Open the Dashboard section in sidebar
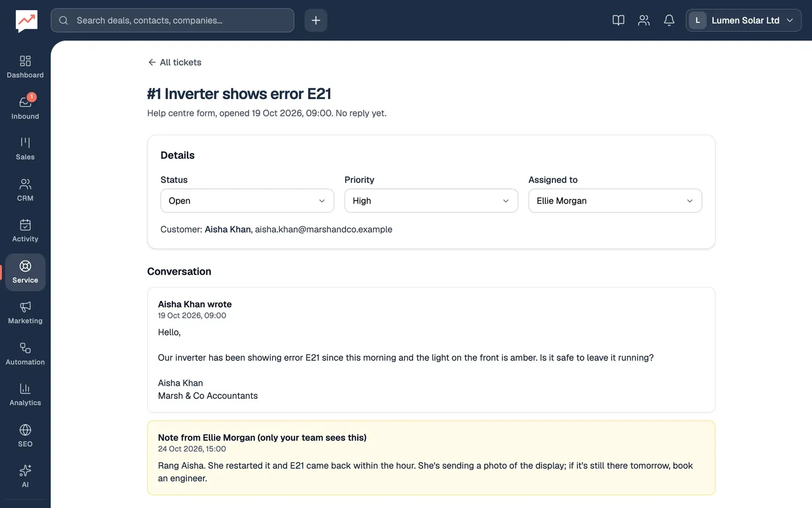 pos(25,67)
